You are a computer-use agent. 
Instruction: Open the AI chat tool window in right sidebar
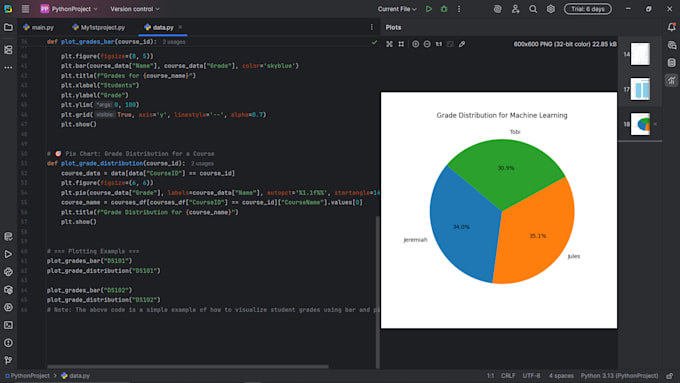pyautogui.click(x=671, y=45)
